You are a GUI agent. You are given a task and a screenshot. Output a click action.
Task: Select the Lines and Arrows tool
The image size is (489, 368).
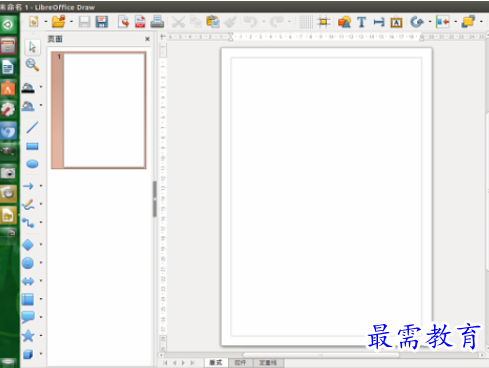click(28, 186)
